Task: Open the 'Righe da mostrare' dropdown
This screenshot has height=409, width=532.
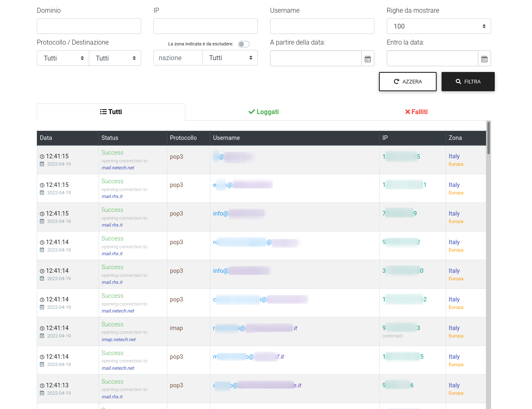Action: (x=439, y=26)
